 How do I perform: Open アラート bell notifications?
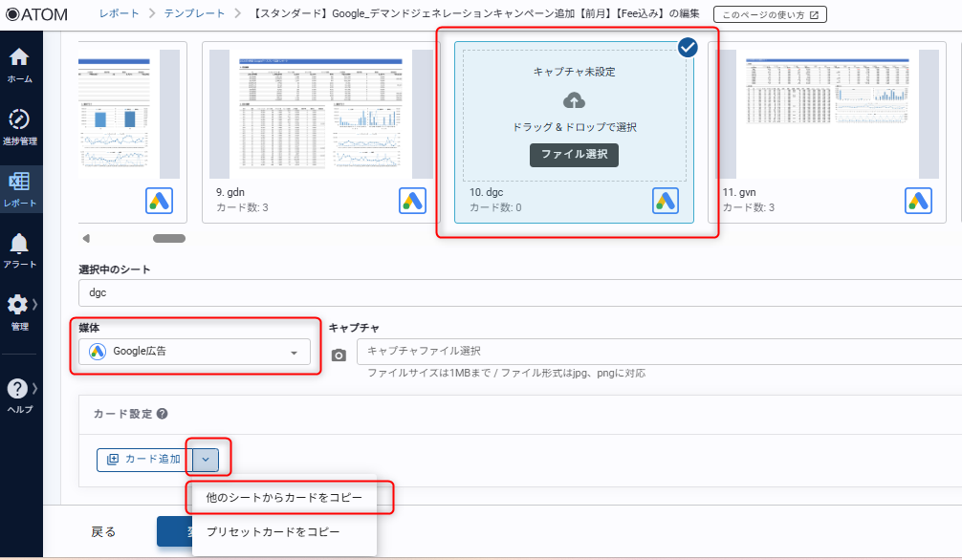(19, 245)
